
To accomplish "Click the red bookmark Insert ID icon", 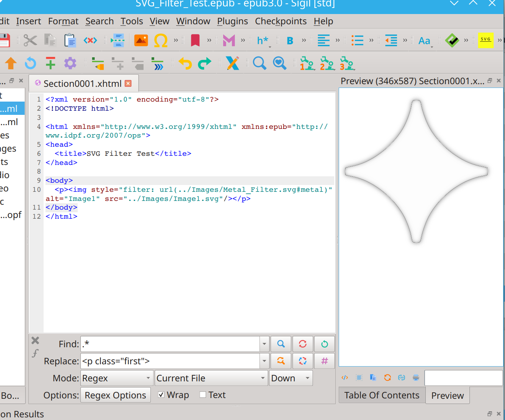I will 195,40.
